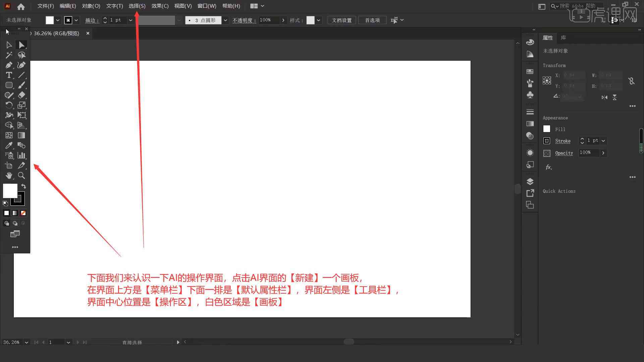Click the 首选项 button

[372, 20]
